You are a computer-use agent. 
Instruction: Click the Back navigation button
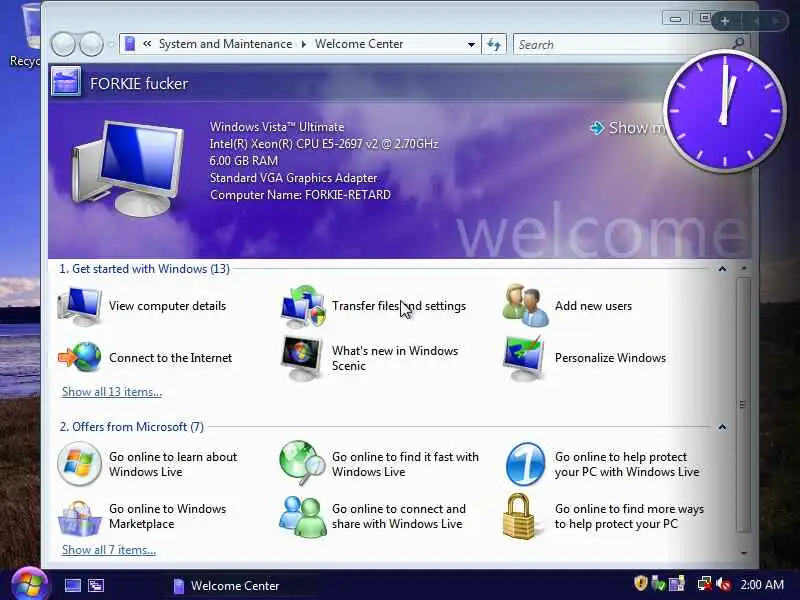tap(63, 44)
